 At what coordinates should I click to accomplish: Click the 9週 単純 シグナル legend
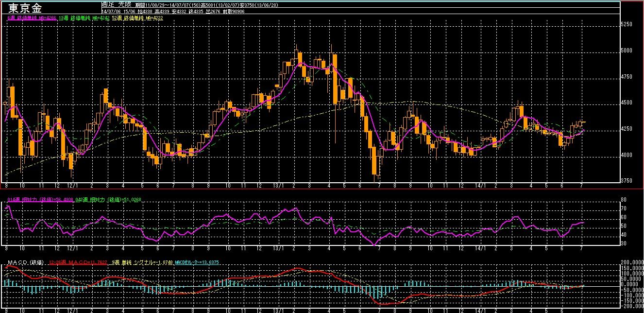point(141,262)
